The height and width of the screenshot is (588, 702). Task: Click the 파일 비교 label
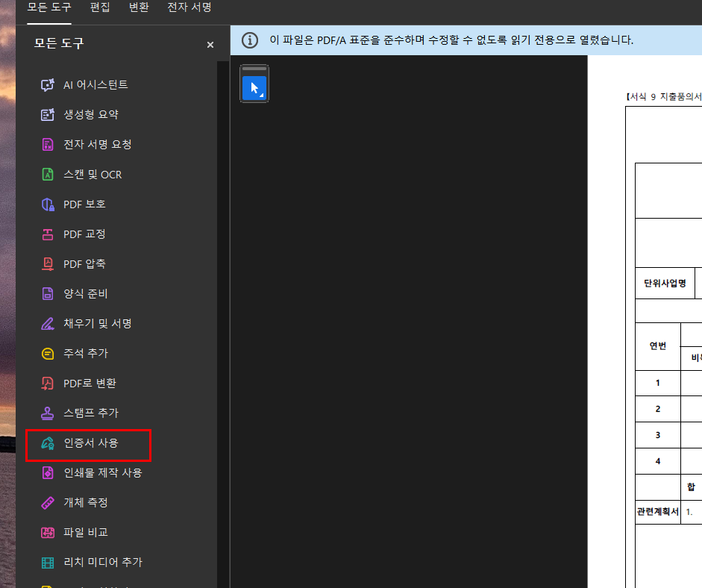coord(86,533)
